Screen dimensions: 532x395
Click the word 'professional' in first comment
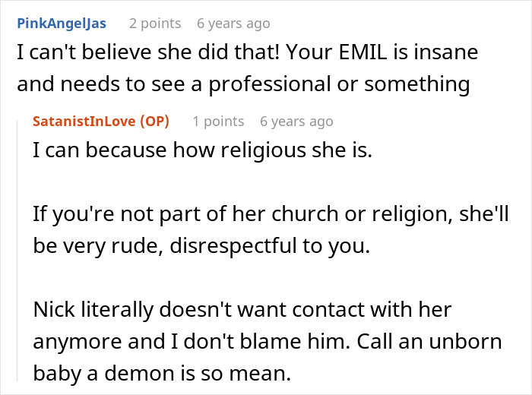(x=269, y=84)
